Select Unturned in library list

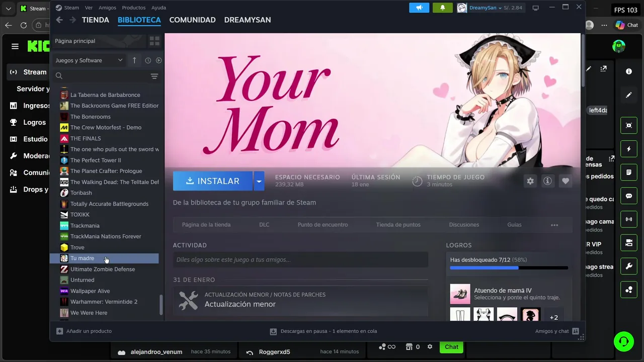coord(104,280)
